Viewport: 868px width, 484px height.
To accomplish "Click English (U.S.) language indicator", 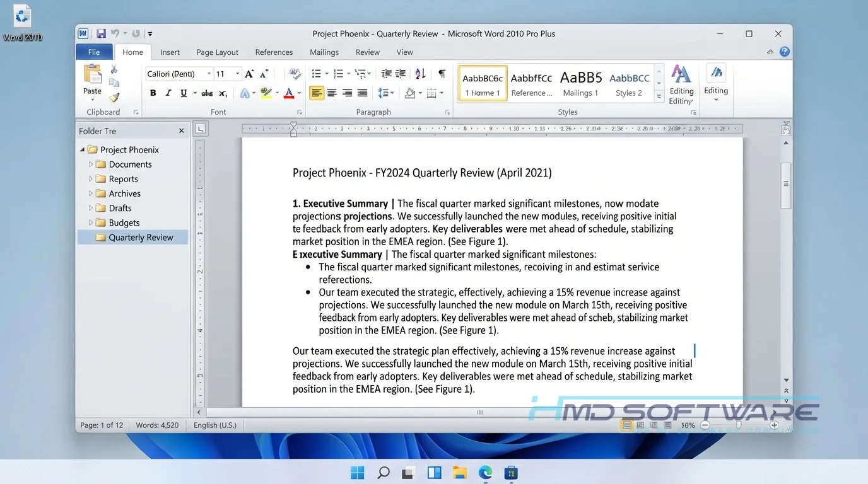I will tap(215, 425).
